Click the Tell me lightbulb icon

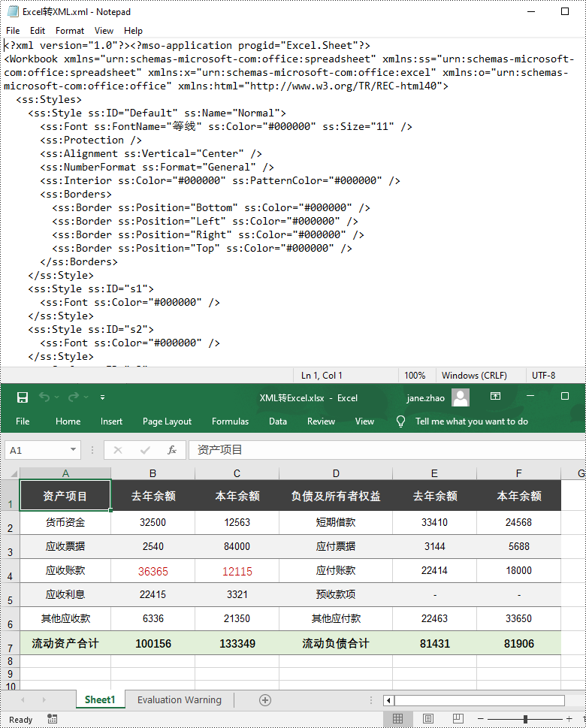tap(400, 421)
